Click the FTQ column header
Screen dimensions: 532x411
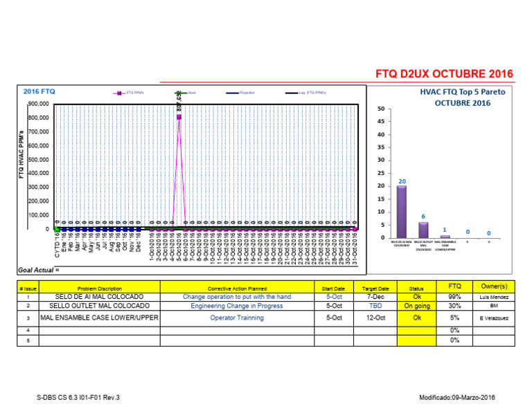[454, 287]
